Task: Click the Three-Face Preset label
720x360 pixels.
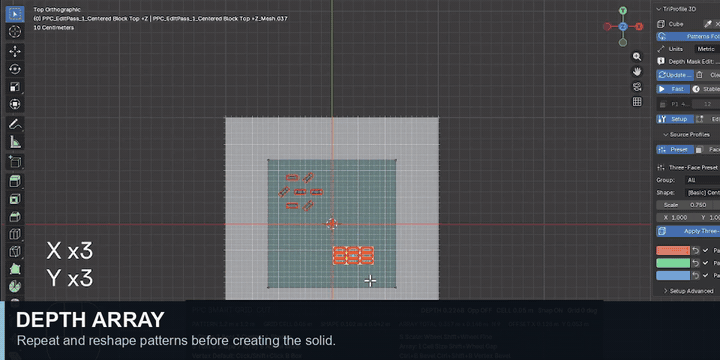Action: [694, 168]
